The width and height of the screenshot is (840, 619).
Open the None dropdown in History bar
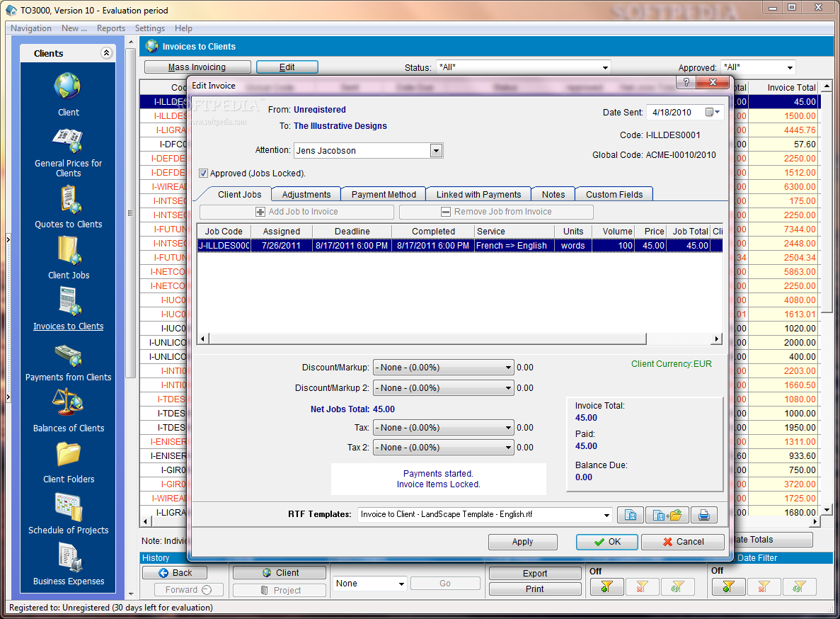click(x=401, y=584)
